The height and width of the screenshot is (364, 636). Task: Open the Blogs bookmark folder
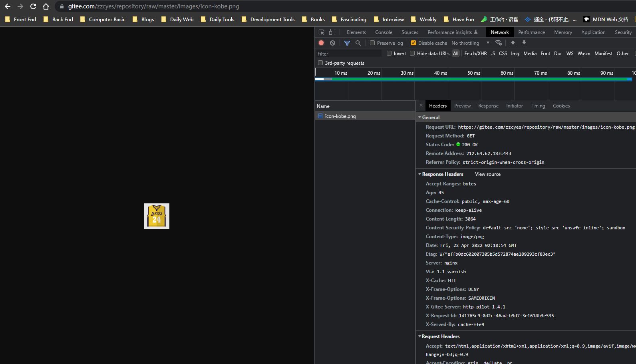[143, 19]
